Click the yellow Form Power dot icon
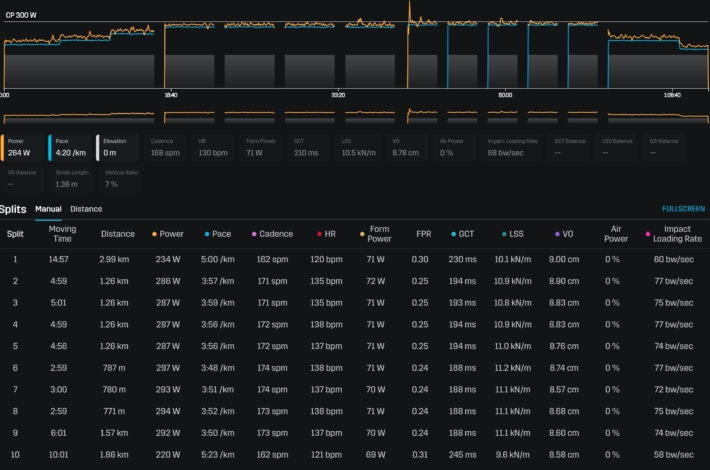 click(x=361, y=234)
